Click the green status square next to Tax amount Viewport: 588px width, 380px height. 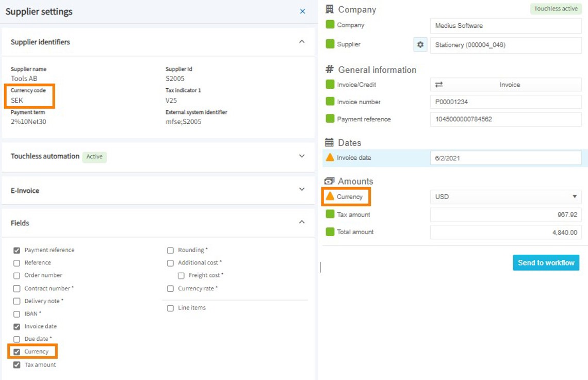pyautogui.click(x=330, y=214)
